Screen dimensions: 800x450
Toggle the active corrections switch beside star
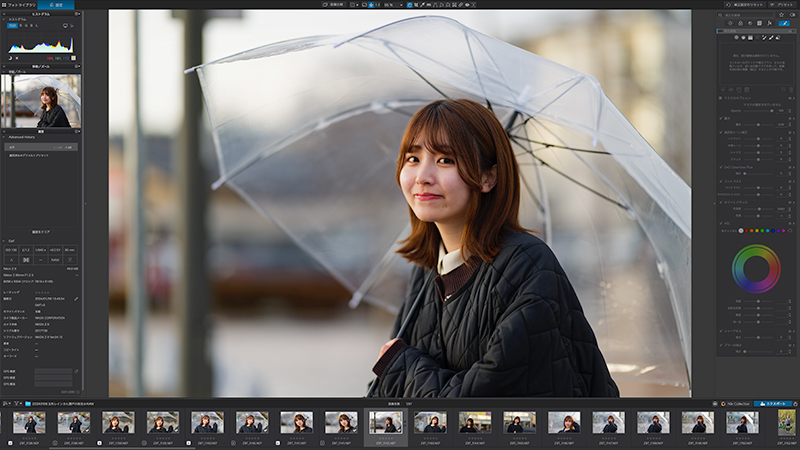tap(792, 15)
